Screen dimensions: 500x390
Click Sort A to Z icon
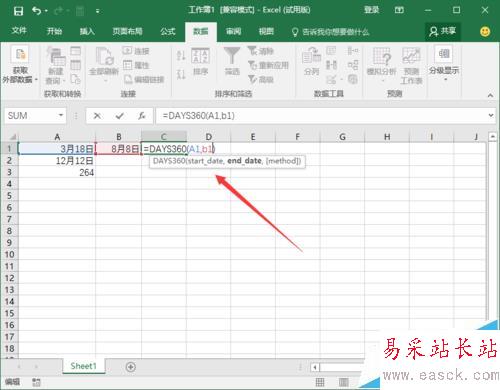(x=181, y=56)
